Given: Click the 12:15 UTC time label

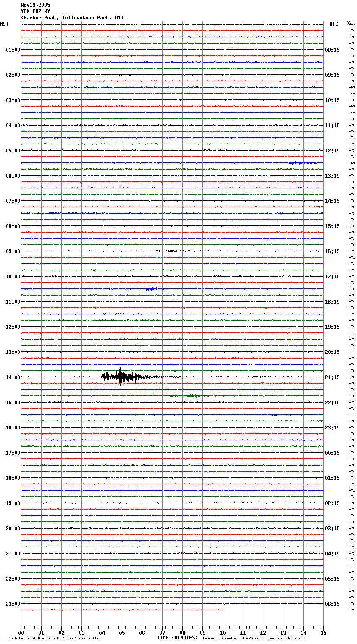Looking at the screenshot, I should coord(332,151).
